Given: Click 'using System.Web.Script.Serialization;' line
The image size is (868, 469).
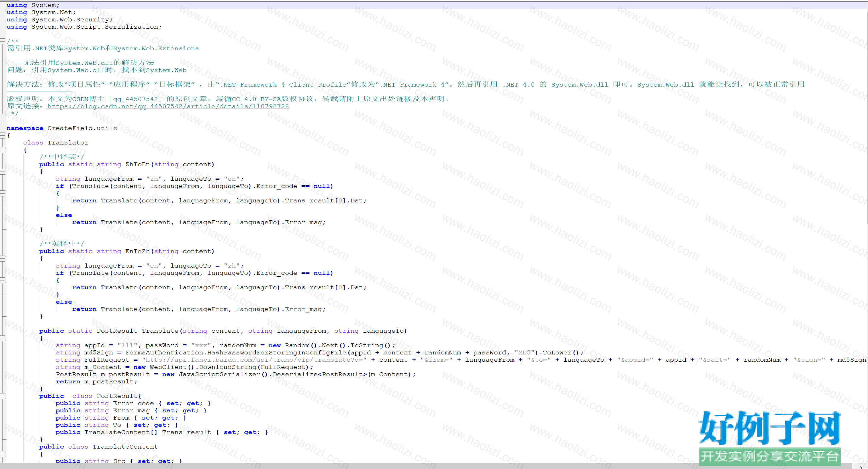Looking at the screenshot, I should pos(84,27).
